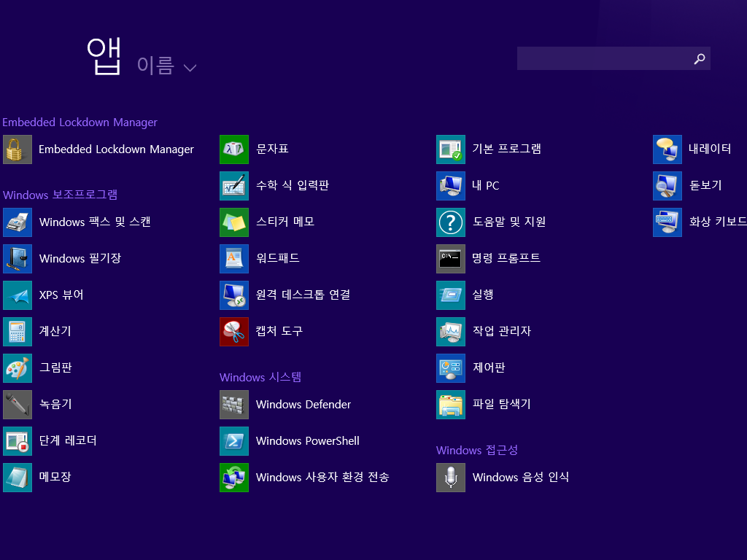Open Windows 사용자 환경 전송 icon
The height and width of the screenshot is (560, 747).
[x=234, y=477]
